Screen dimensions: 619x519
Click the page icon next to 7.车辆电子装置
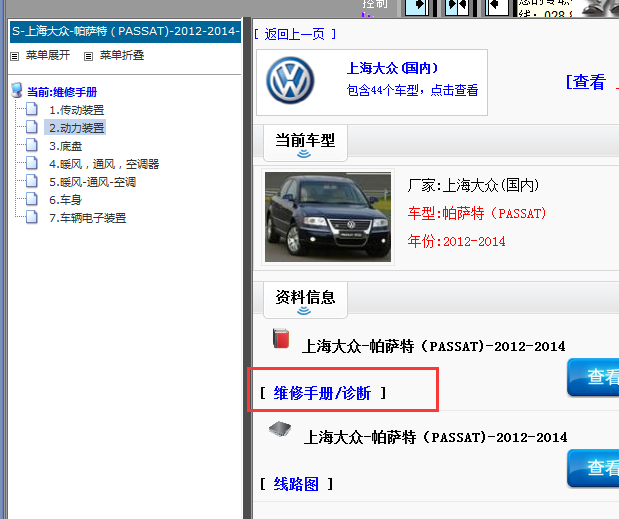pos(32,217)
